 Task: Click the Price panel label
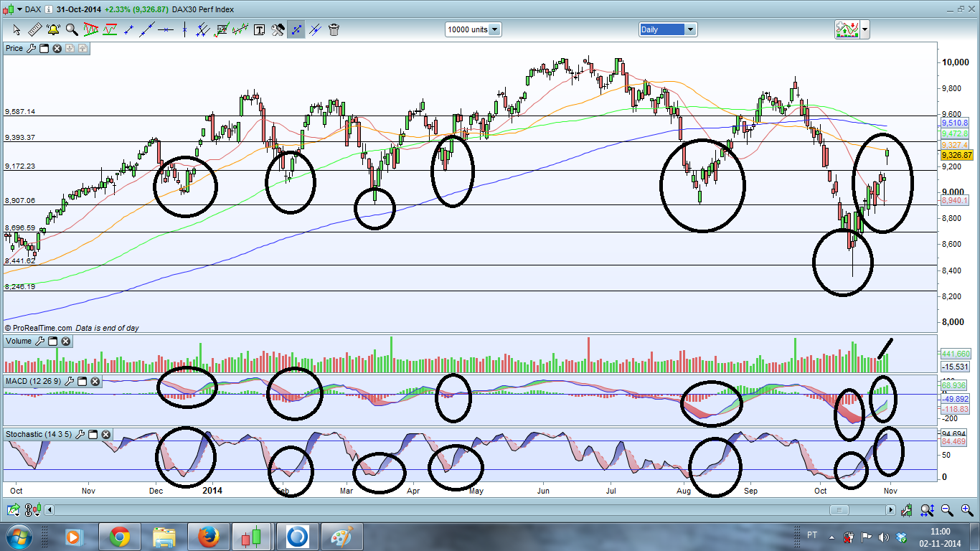(x=14, y=48)
